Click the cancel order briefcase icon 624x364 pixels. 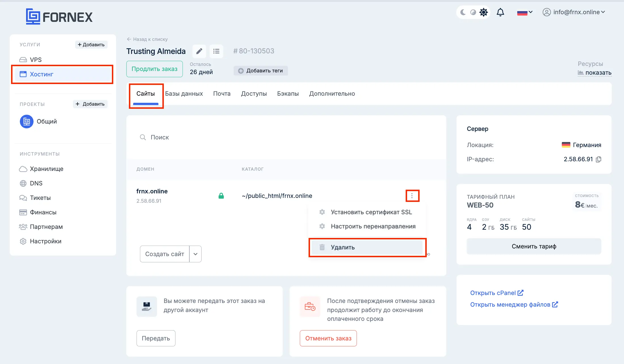pyautogui.click(x=310, y=307)
